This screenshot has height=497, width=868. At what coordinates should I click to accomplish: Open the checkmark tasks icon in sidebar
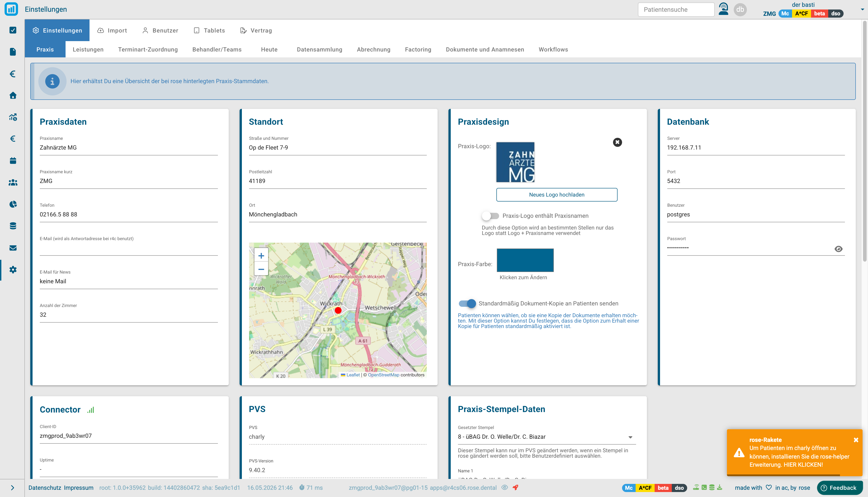(13, 30)
